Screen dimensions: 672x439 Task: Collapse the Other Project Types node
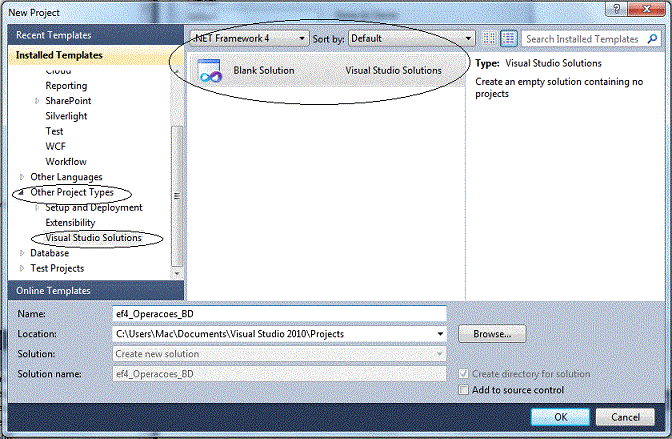[x=21, y=193]
